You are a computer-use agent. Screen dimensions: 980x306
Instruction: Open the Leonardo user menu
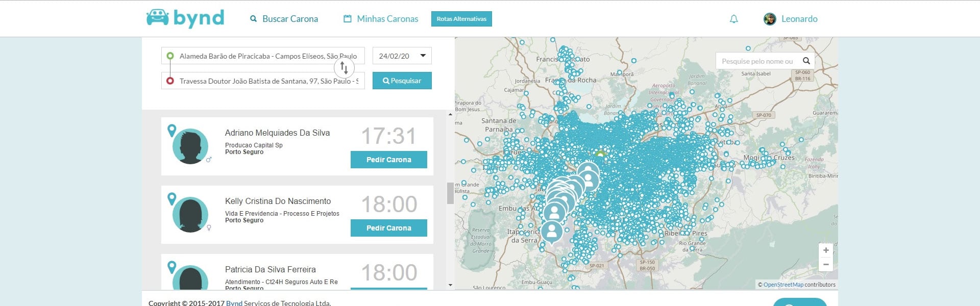point(799,19)
